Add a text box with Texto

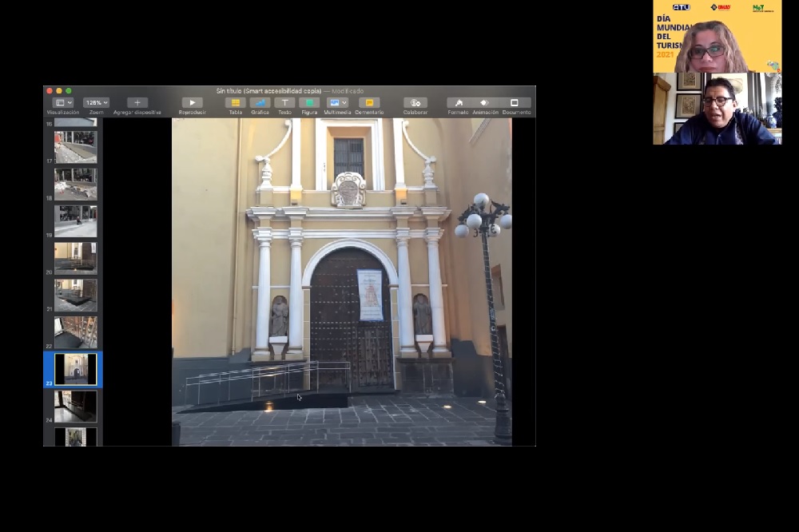coord(284,103)
